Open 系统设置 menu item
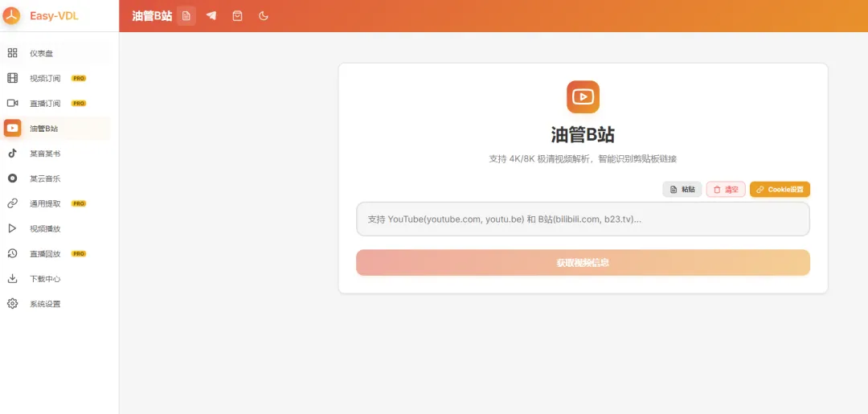The height and width of the screenshot is (414, 868). pyautogui.click(x=55, y=303)
